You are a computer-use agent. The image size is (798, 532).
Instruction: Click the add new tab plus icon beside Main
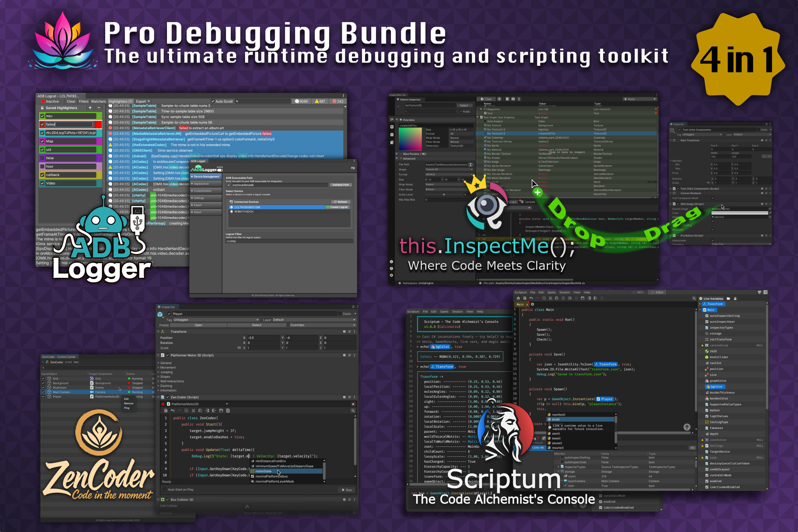(532, 304)
